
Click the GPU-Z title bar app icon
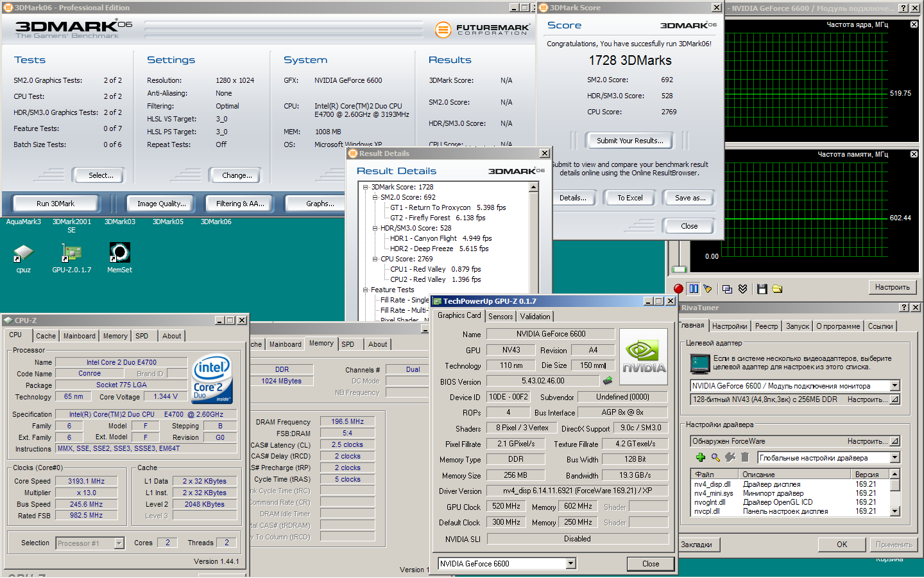(436, 301)
